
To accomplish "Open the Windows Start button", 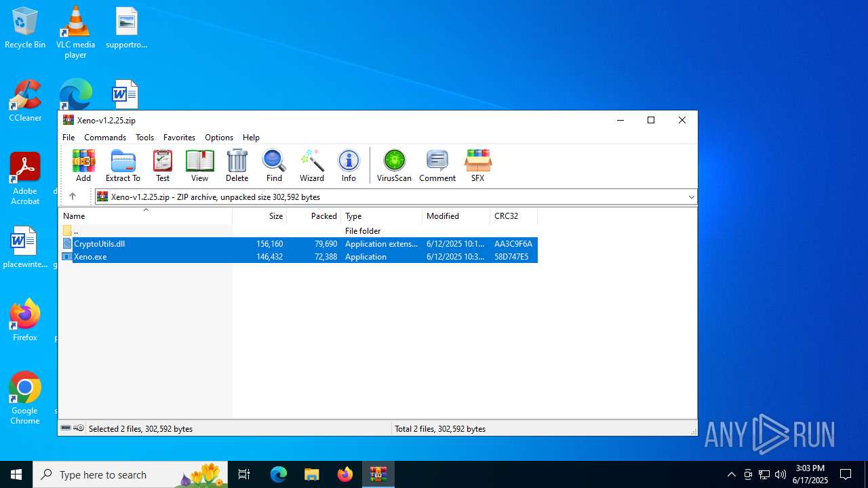I will (x=16, y=474).
